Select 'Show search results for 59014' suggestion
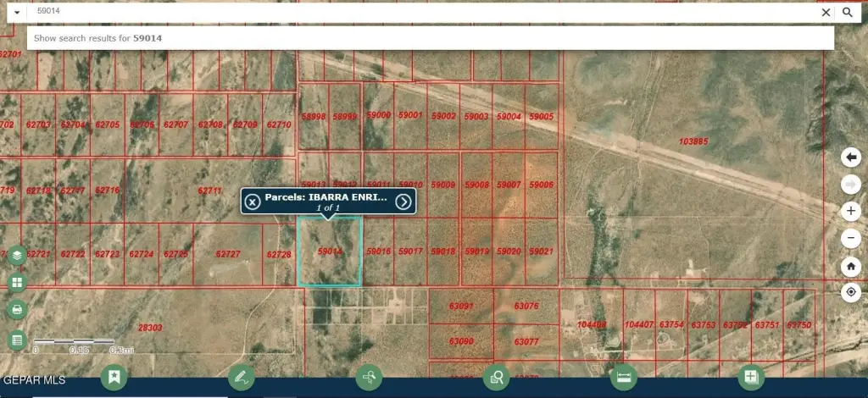 (98, 38)
